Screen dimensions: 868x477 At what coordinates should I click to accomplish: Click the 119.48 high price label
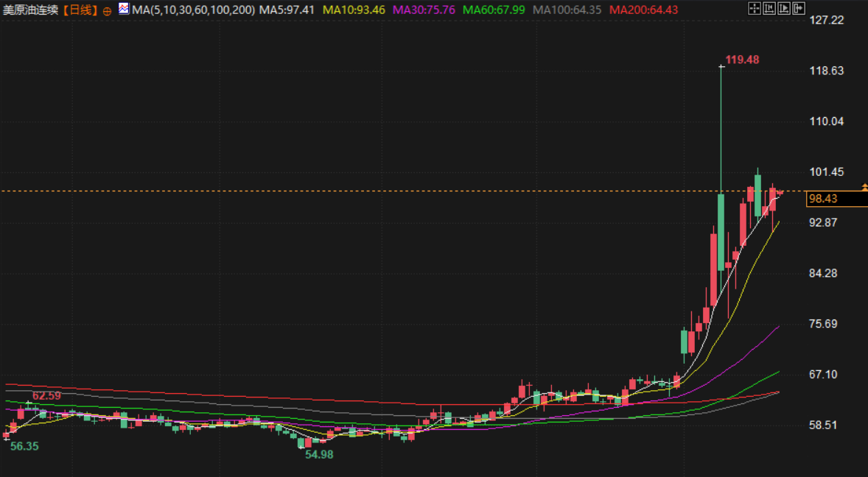coord(742,60)
